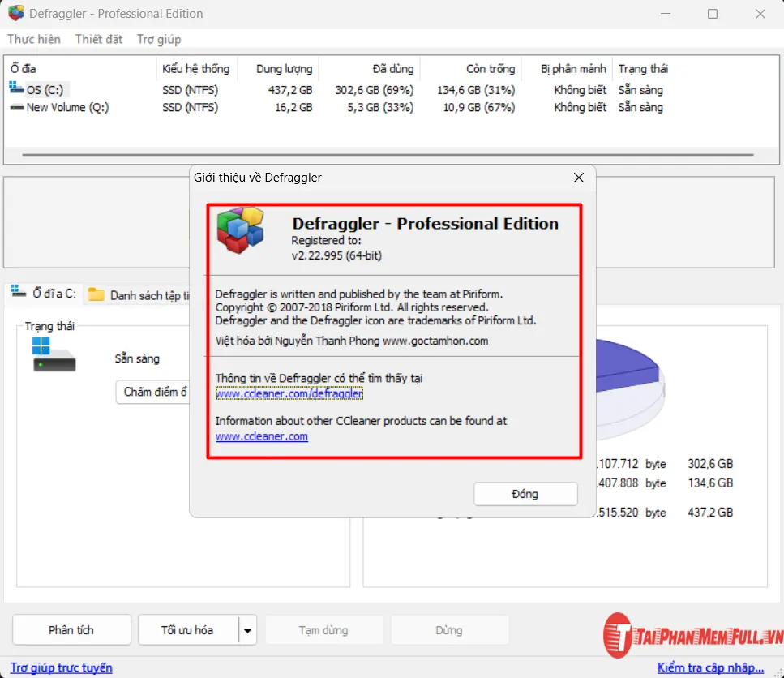
Task: Click the Tối ưu hóa button
Action: tap(187, 630)
